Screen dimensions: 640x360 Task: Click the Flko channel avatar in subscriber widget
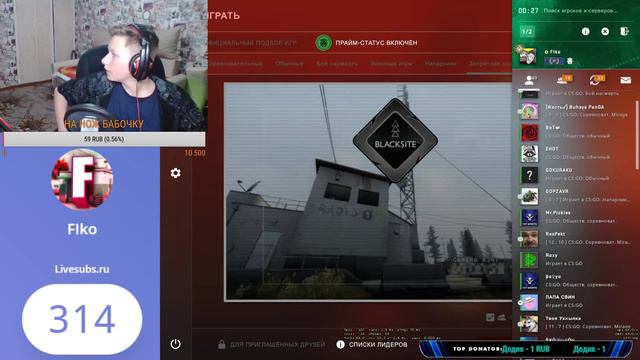pyautogui.click(x=82, y=180)
